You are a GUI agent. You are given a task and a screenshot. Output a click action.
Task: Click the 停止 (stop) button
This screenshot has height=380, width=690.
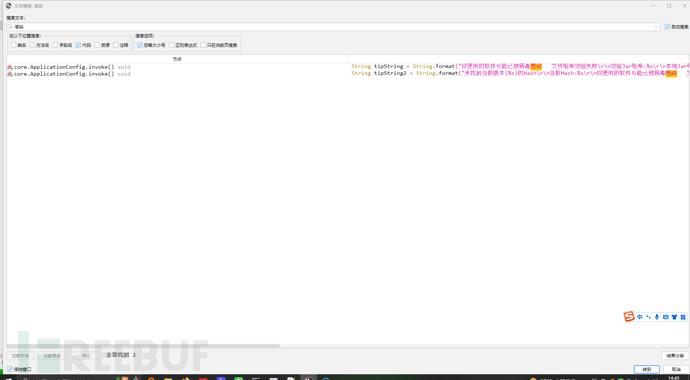[86, 355]
